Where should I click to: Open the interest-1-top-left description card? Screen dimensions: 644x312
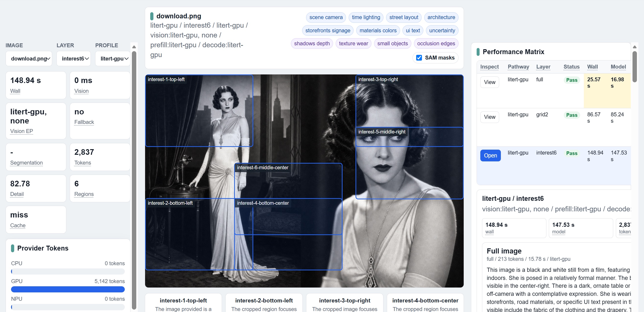coord(183,303)
